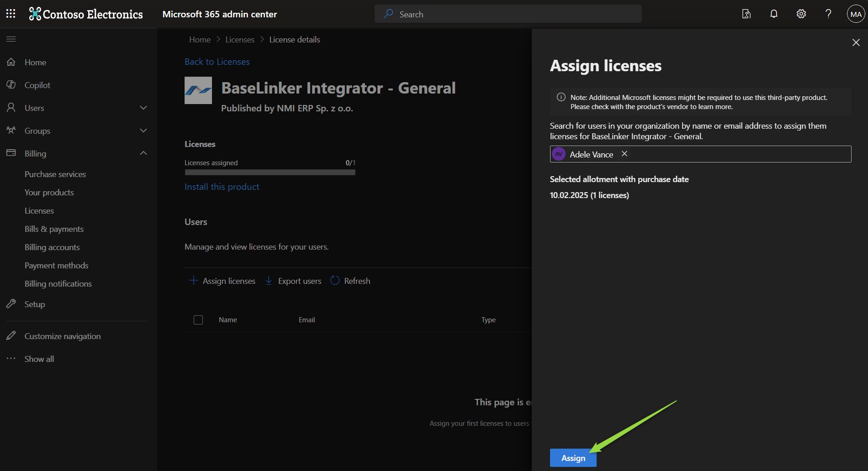Click Licenses in the breadcrumb
Screen dimensions: 868x471
[x=240, y=40]
